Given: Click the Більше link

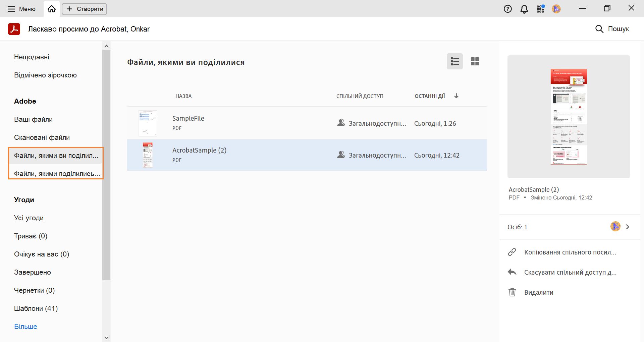Looking at the screenshot, I should point(25,327).
